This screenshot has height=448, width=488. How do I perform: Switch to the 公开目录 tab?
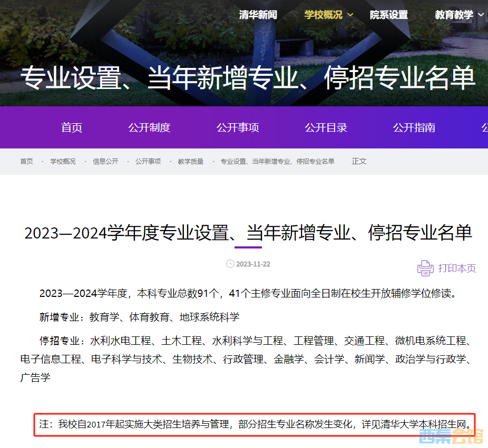click(x=326, y=127)
